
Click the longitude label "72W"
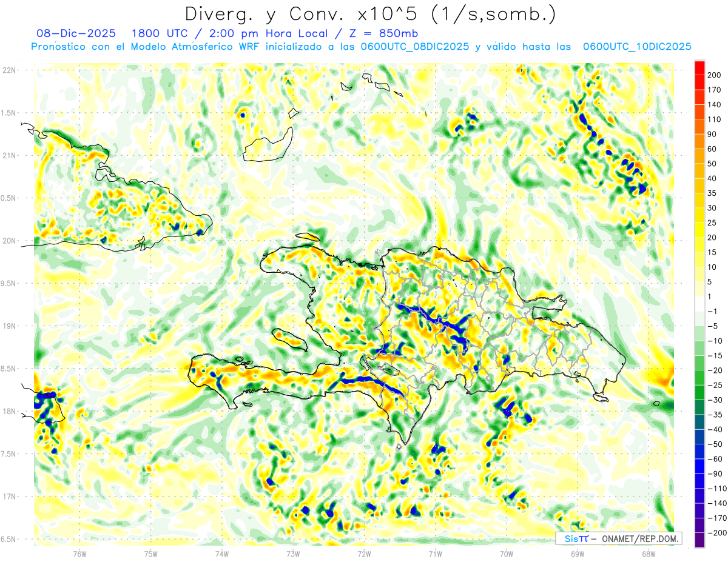point(364,553)
